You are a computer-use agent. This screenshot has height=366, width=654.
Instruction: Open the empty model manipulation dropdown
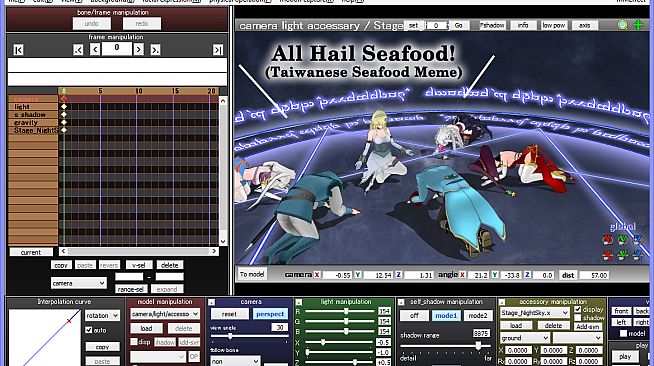pyautogui.click(x=158, y=356)
